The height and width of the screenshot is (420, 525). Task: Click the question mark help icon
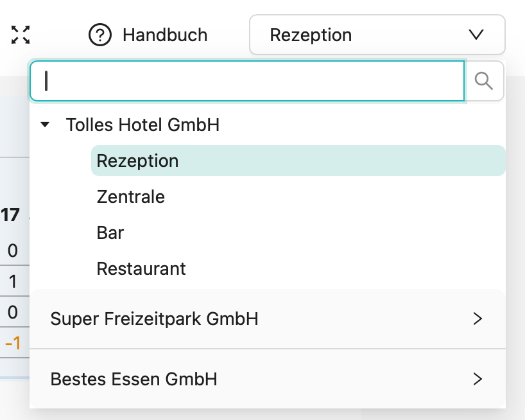pyautogui.click(x=100, y=35)
